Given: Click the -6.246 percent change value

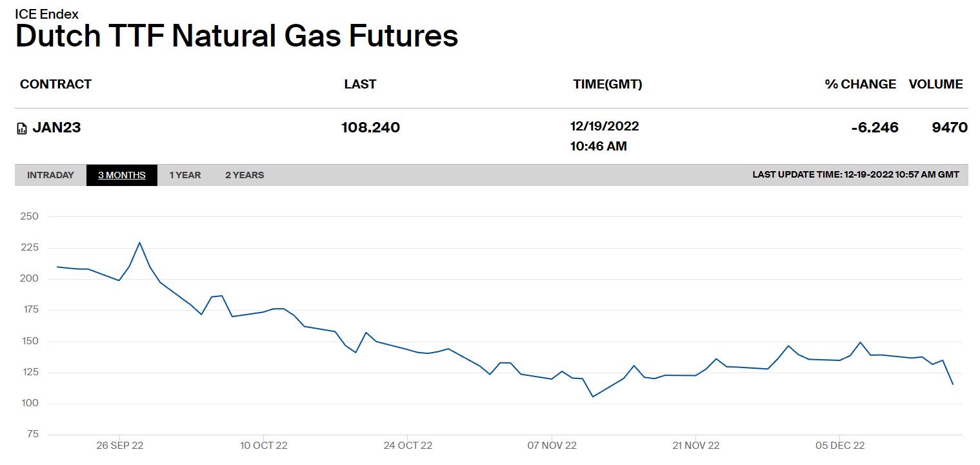Looking at the screenshot, I should (x=874, y=128).
